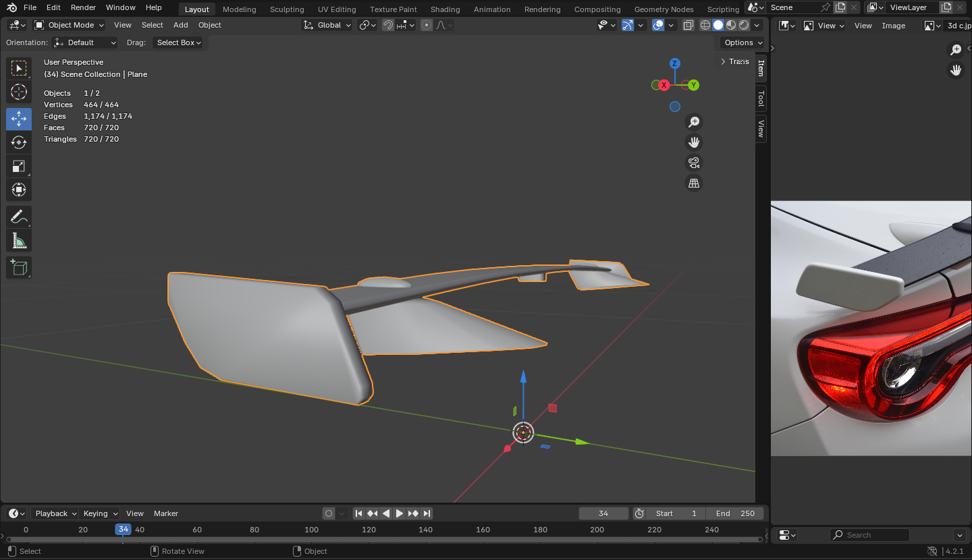
Task: Toggle proportional editing button
Action: (427, 25)
